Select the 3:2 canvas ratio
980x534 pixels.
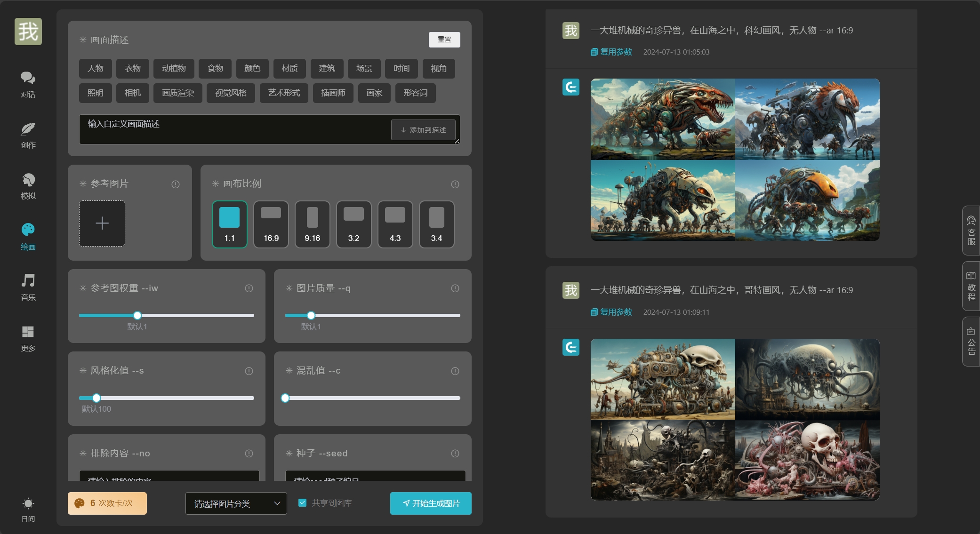tap(354, 224)
